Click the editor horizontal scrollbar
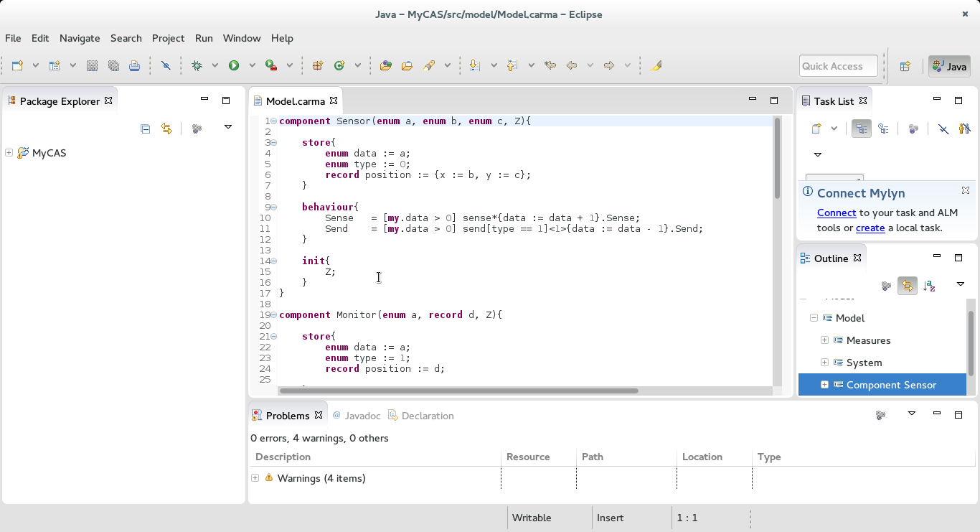Image resolution: width=980 pixels, height=532 pixels. (459, 391)
